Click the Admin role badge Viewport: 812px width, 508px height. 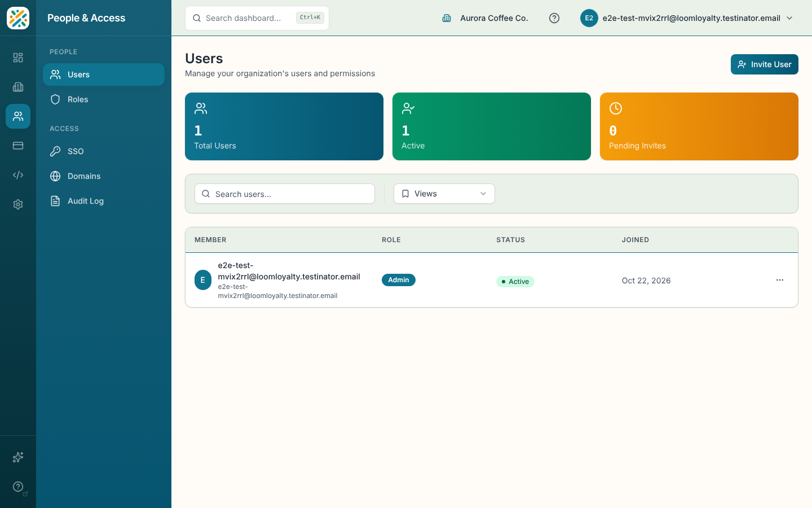pyautogui.click(x=399, y=280)
